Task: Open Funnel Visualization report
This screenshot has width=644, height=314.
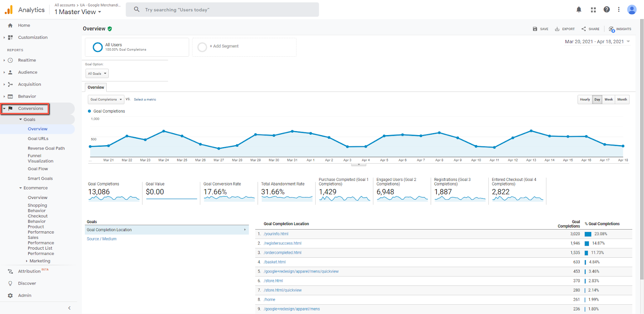Action: pos(41,158)
